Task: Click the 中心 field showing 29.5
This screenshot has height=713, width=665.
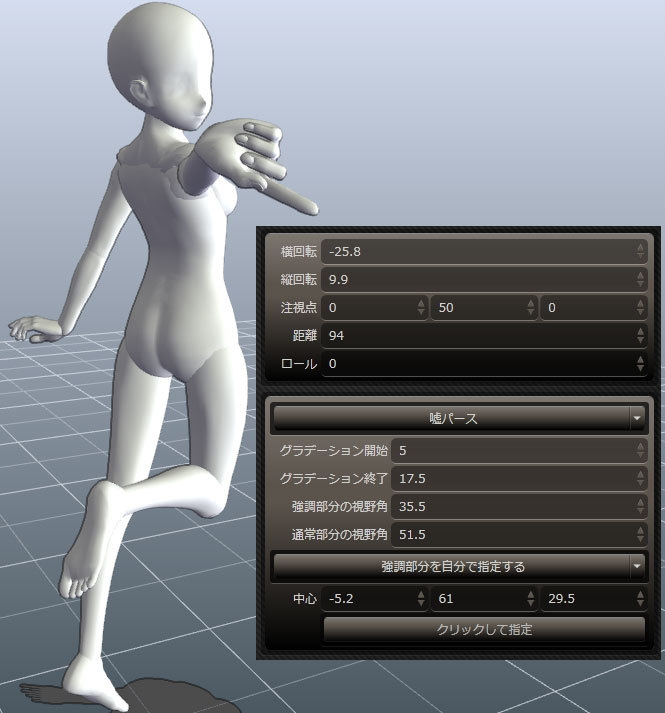Action: [585, 599]
